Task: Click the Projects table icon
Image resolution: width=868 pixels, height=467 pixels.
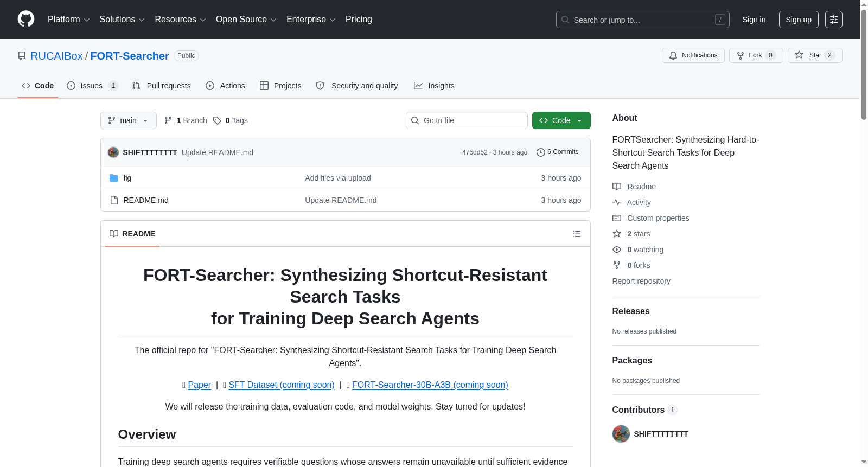Action: pos(264,86)
